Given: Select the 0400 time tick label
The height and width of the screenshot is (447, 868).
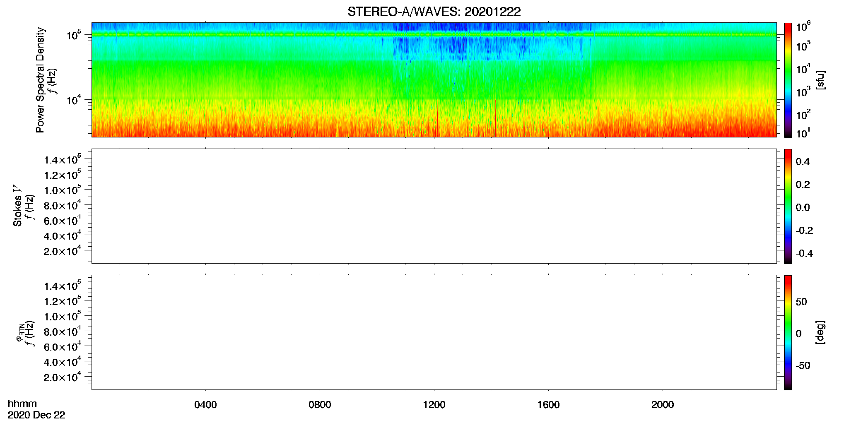Looking at the screenshot, I should 205,405.
